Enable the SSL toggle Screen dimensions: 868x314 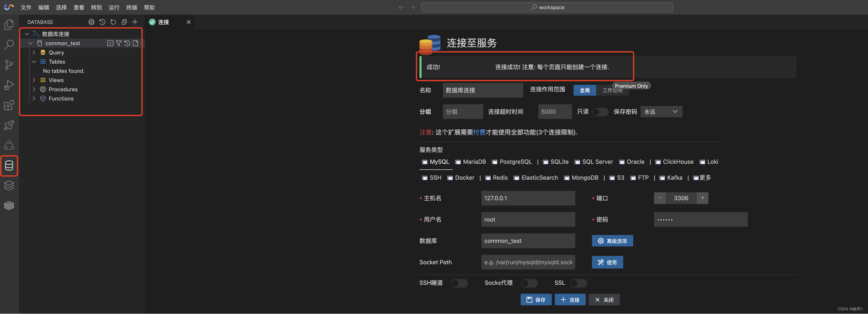click(578, 283)
